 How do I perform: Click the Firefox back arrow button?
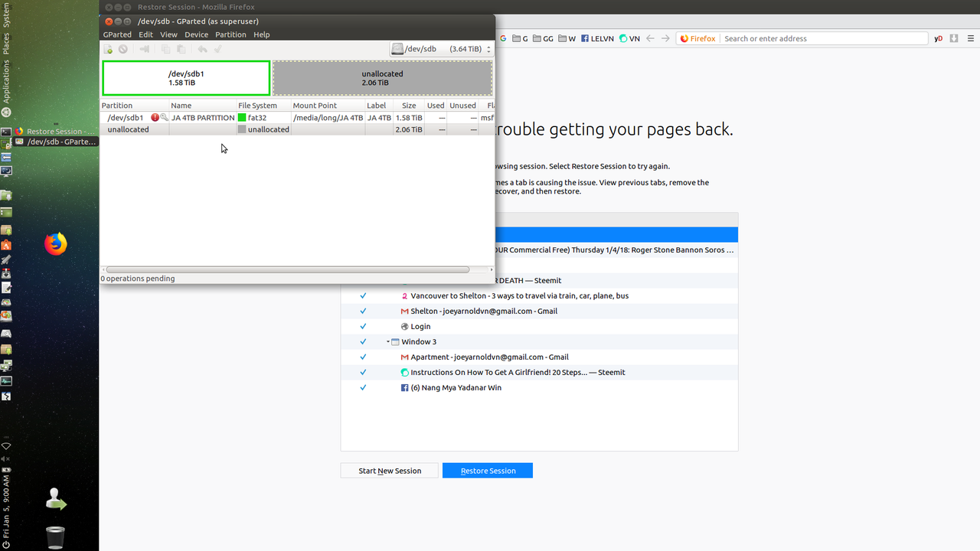pyautogui.click(x=650, y=38)
